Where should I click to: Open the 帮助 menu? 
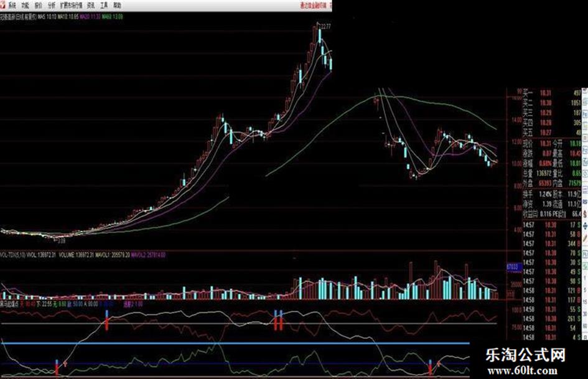118,5
